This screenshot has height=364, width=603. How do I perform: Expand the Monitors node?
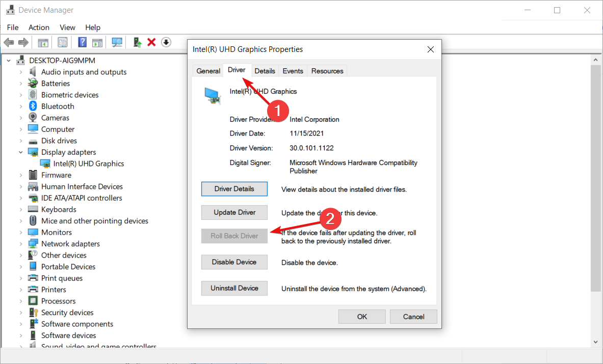coord(21,232)
